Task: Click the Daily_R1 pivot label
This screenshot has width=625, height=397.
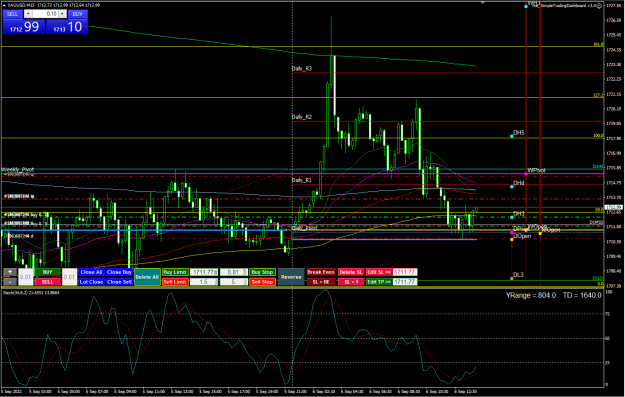Action: pyautogui.click(x=302, y=180)
